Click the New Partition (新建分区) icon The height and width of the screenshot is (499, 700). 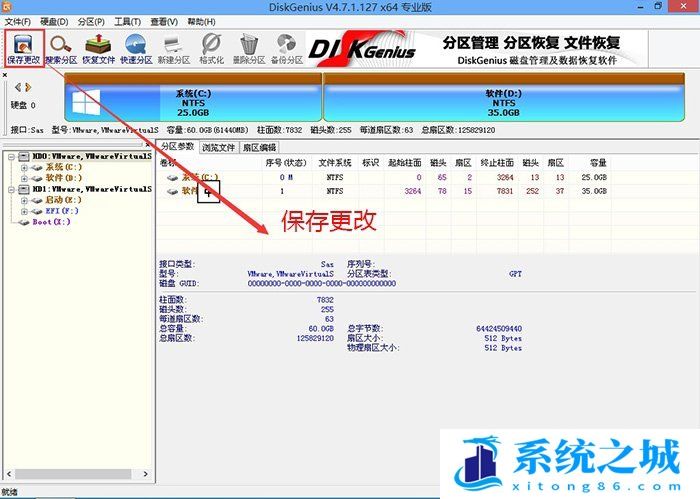click(173, 48)
